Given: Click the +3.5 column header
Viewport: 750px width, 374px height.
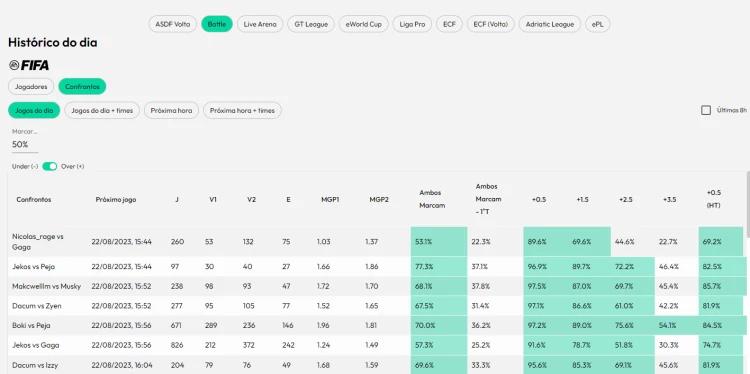Looking at the screenshot, I should [x=670, y=199].
